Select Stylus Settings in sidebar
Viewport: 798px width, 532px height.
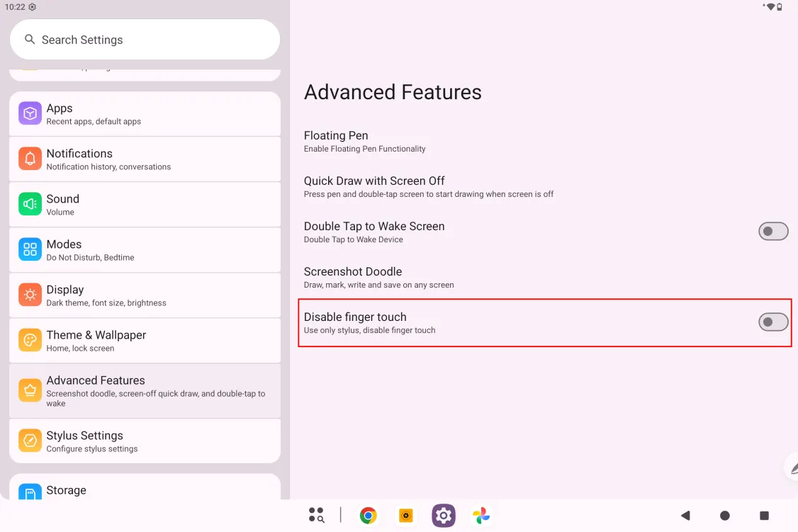click(x=145, y=441)
